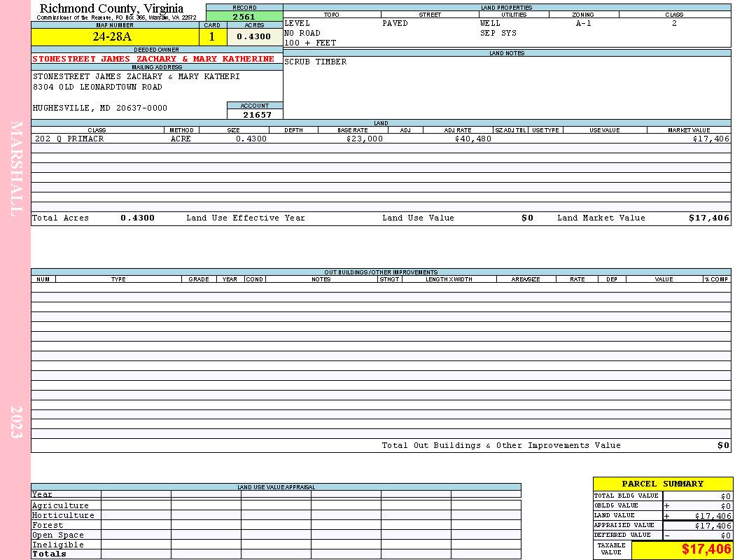Click Commissioner of the Revenue address line

(117, 17)
